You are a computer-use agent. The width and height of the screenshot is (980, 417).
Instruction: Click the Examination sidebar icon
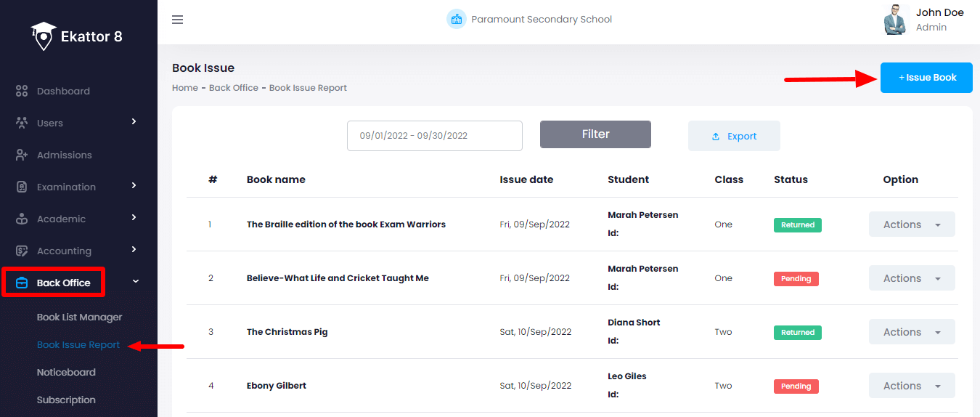tap(22, 187)
